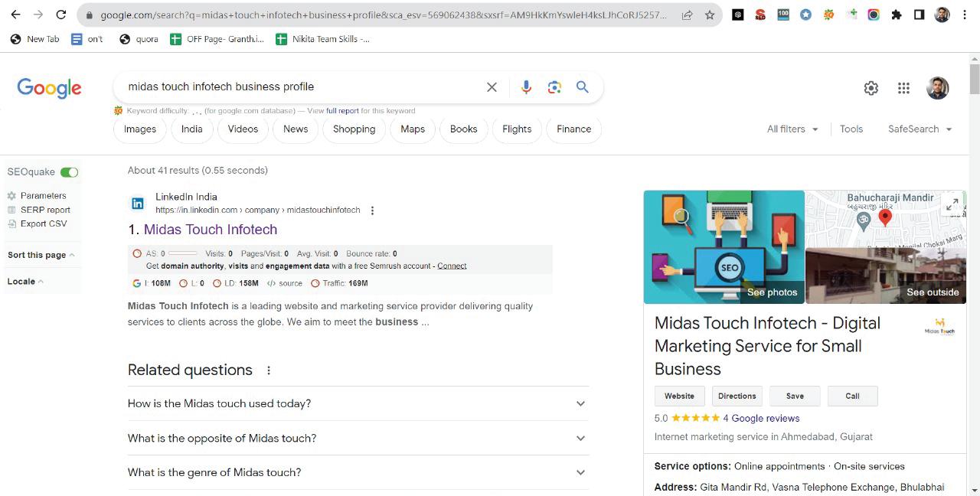
Task: Open the SafeSearch dropdown
Action: pyautogui.click(x=920, y=129)
